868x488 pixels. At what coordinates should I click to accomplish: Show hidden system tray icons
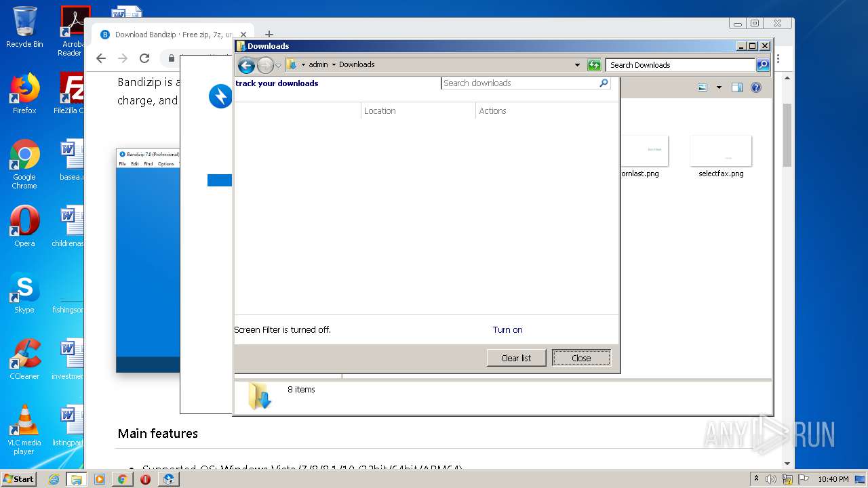point(756,479)
